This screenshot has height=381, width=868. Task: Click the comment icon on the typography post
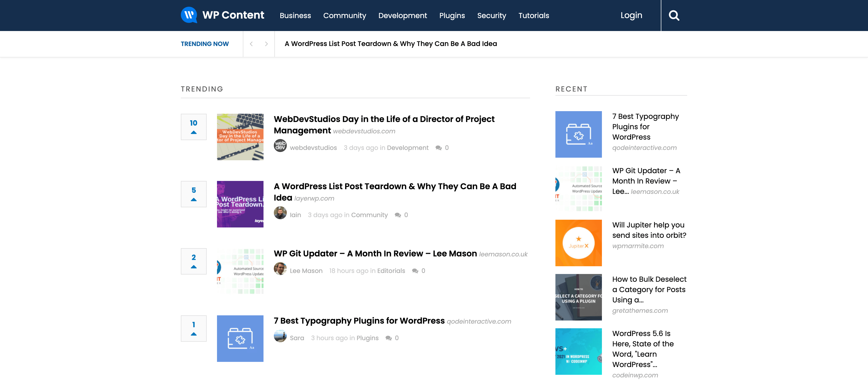(389, 338)
